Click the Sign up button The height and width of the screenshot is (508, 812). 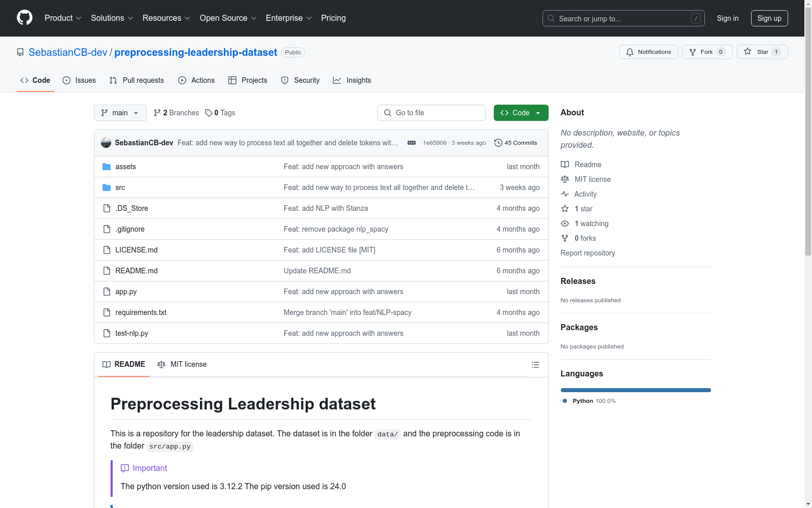[769, 18]
